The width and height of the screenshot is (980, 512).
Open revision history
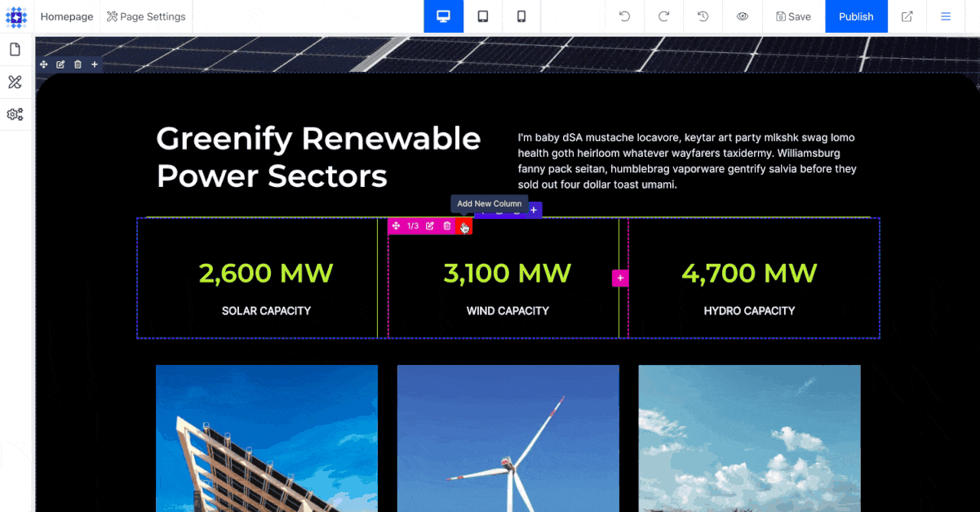(x=703, y=16)
